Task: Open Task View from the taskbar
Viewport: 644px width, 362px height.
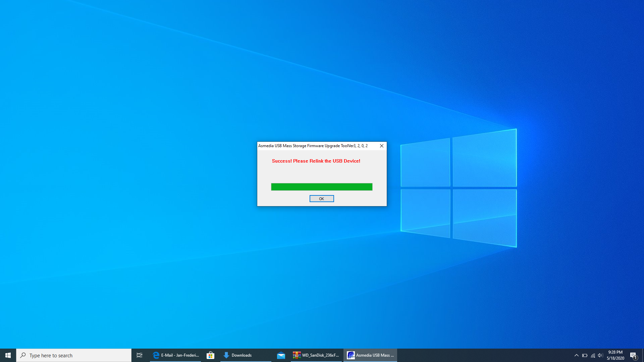Action: [140, 355]
